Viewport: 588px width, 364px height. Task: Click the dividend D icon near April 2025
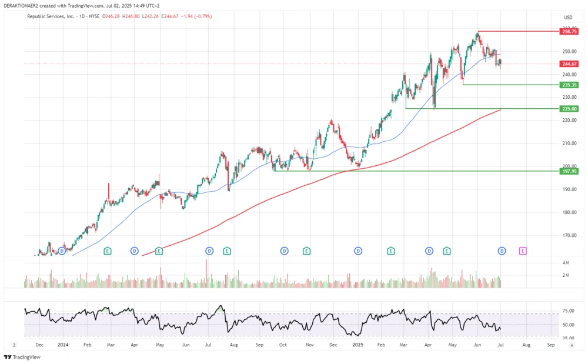tap(430, 251)
